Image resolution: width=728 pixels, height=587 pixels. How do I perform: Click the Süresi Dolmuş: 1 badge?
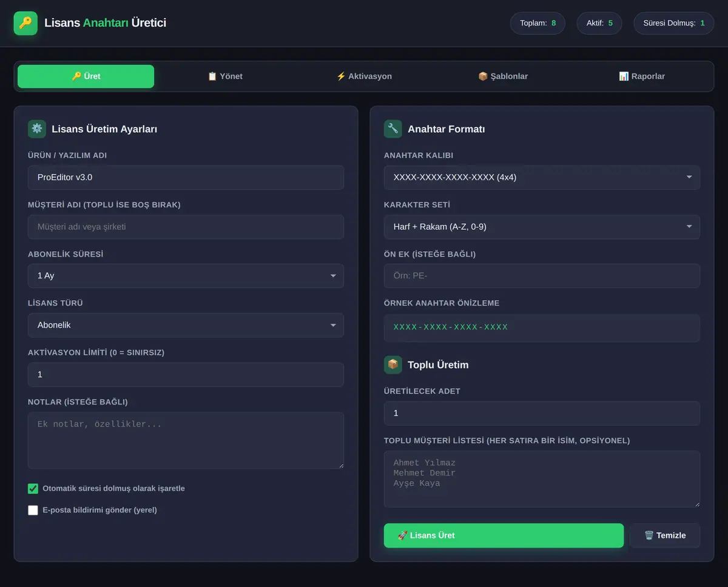tap(674, 23)
